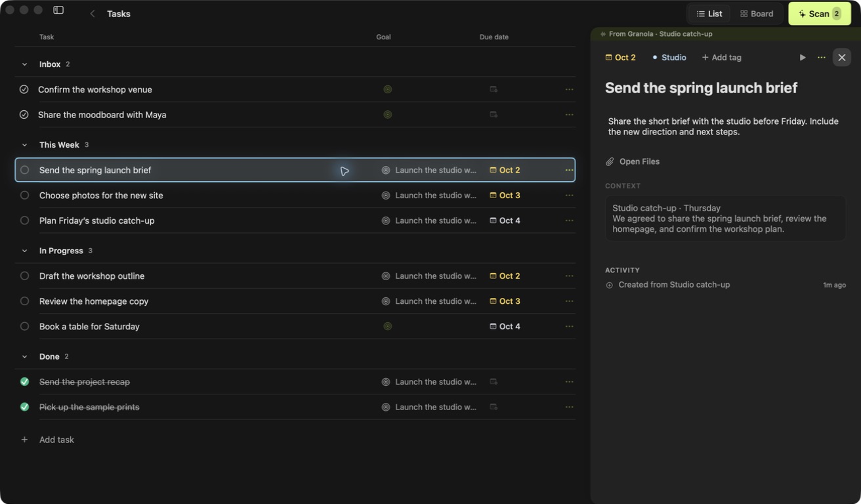Close the task detail panel
The height and width of the screenshot is (504, 861).
842,58
